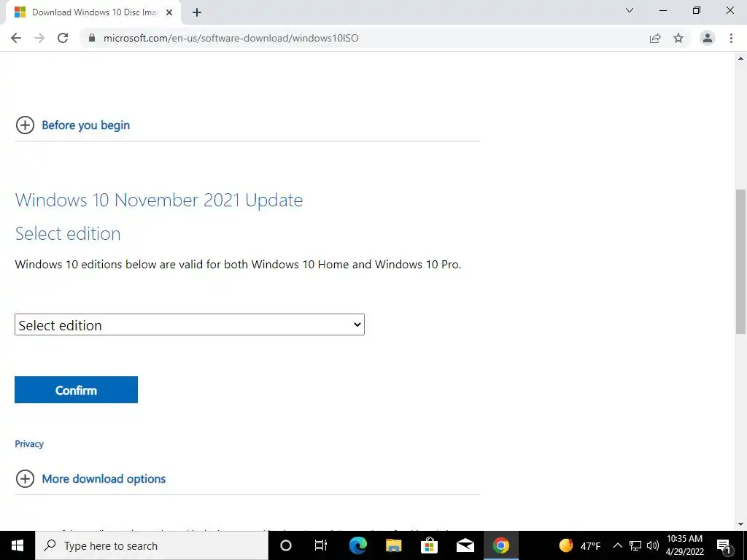Image resolution: width=747 pixels, height=560 pixels.
Task: Open Task View on the taskbar
Action: point(321,545)
